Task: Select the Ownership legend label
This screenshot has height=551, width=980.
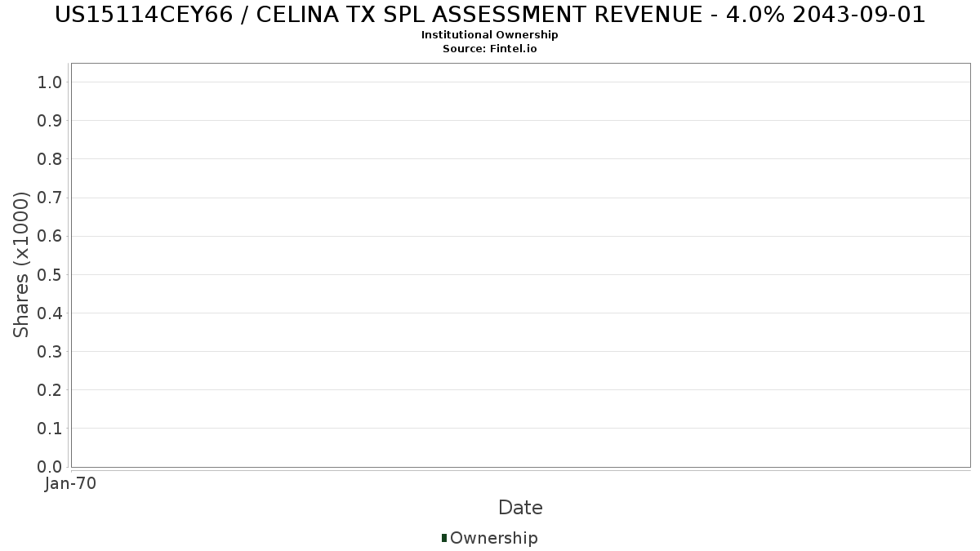Action: point(494,538)
